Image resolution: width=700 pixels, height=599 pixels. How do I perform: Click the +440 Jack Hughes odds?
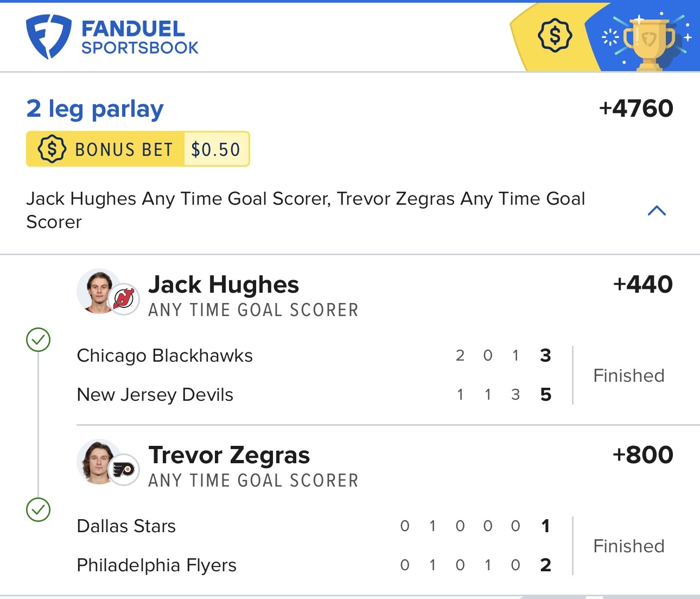(x=642, y=285)
